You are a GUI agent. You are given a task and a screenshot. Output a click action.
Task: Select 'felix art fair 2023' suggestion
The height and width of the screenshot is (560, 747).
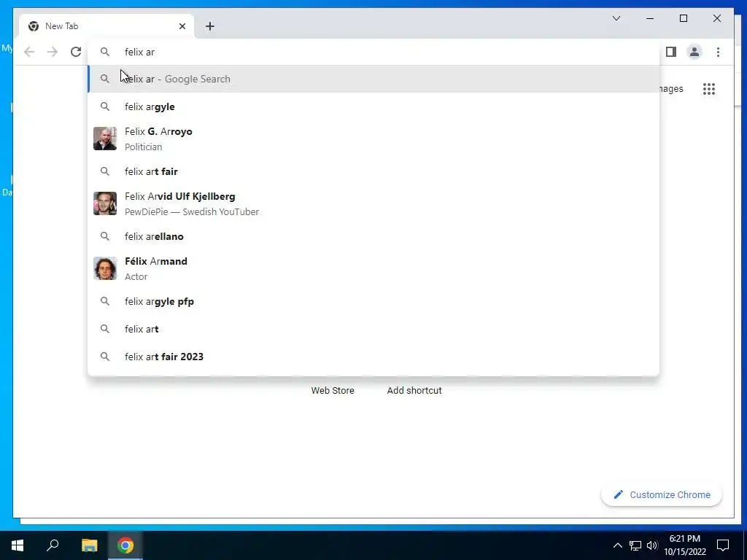click(374, 357)
